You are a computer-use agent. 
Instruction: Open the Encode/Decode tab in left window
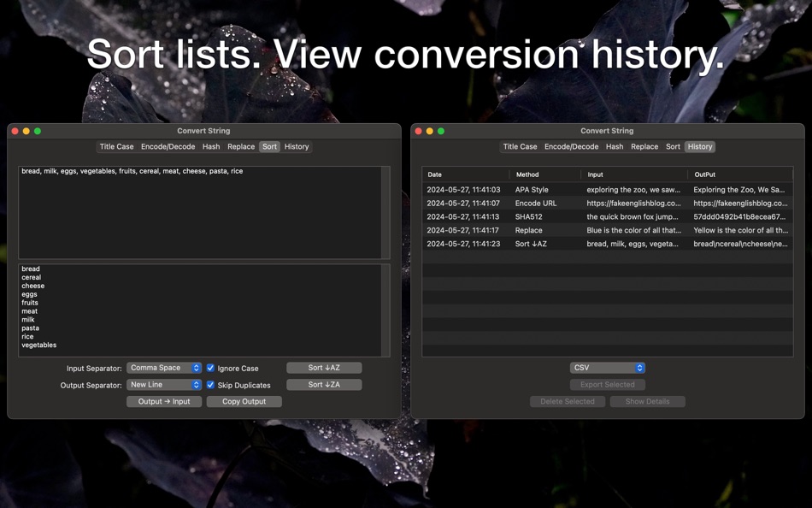pyautogui.click(x=168, y=147)
